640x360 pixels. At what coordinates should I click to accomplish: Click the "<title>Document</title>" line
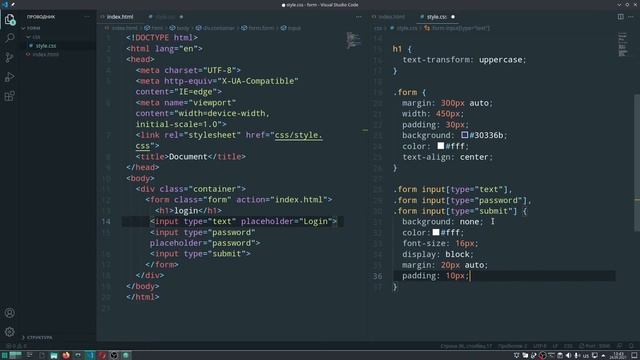[191, 157]
